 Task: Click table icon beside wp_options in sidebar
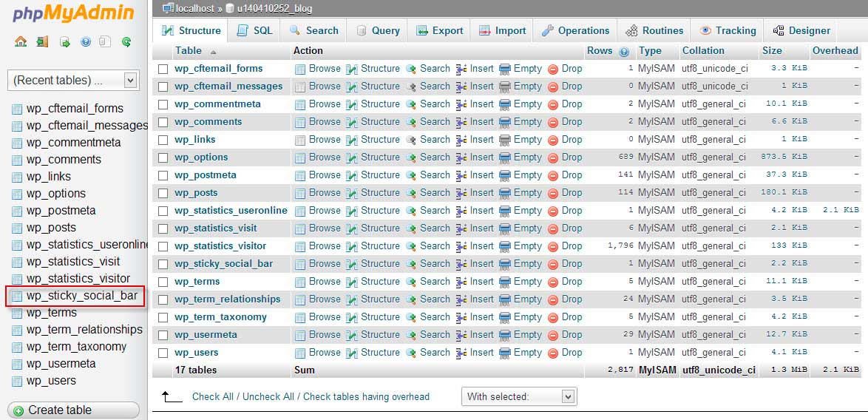point(17,194)
